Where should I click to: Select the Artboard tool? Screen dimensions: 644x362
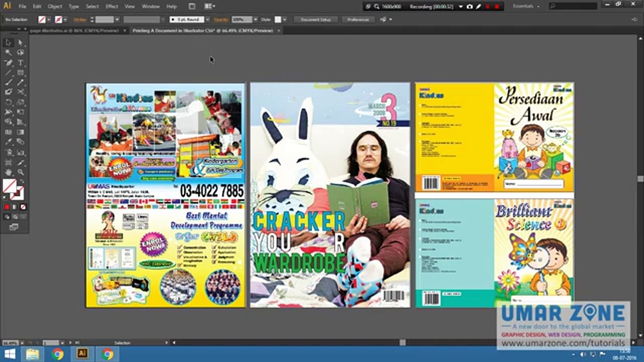pyautogui.click(x=9, y=162)
